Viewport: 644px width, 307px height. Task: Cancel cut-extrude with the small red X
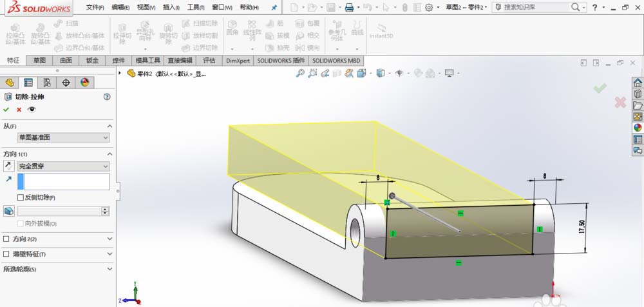19,110
